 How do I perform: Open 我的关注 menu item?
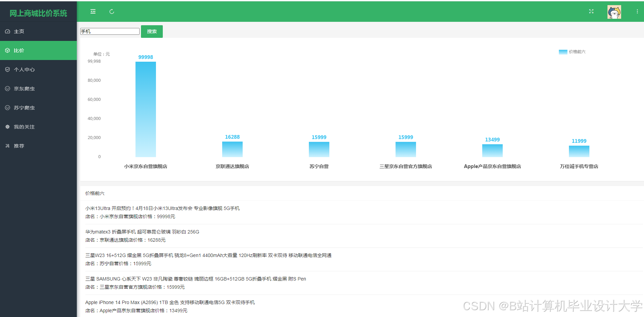38,127
